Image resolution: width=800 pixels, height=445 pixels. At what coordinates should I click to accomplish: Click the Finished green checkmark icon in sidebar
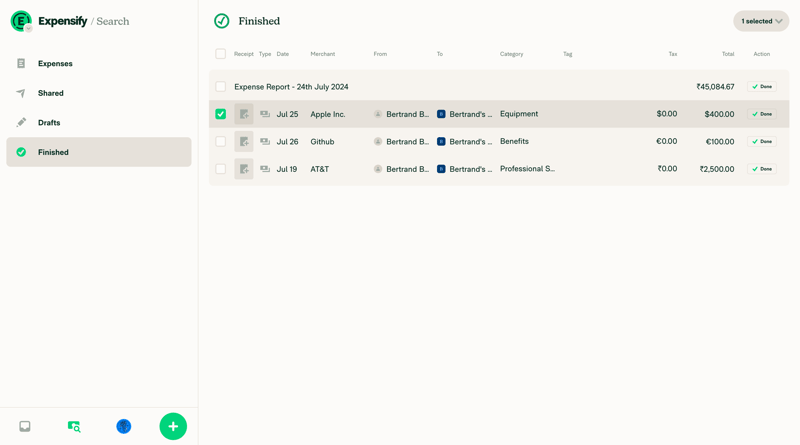tap(21, 152)
